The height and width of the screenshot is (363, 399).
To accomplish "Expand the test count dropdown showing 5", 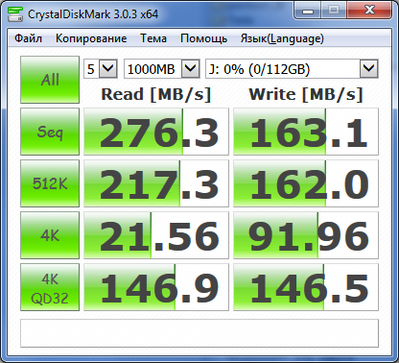I will pyautogui.click(x=109, y=69).
